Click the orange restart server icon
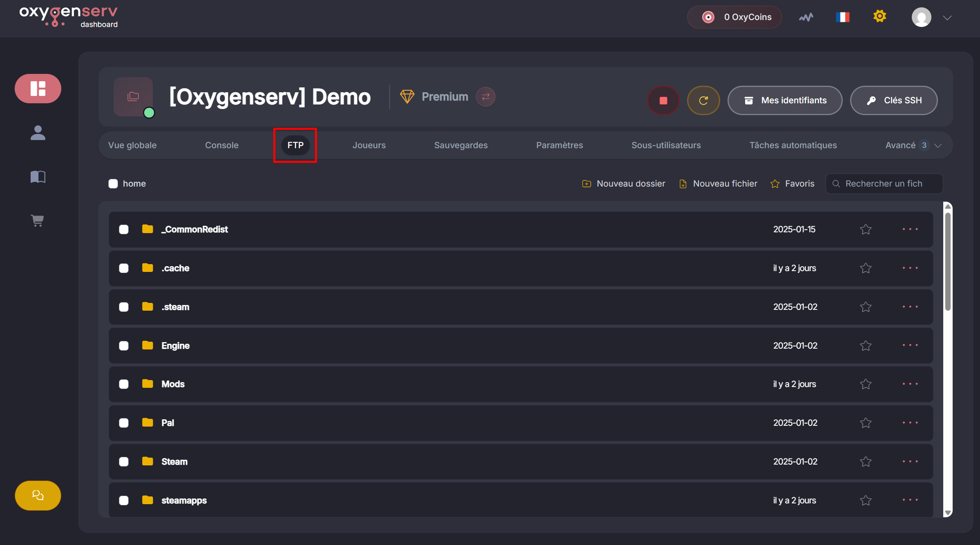The image size is (980, 545). pyautogui.click(x=703, y=100)
